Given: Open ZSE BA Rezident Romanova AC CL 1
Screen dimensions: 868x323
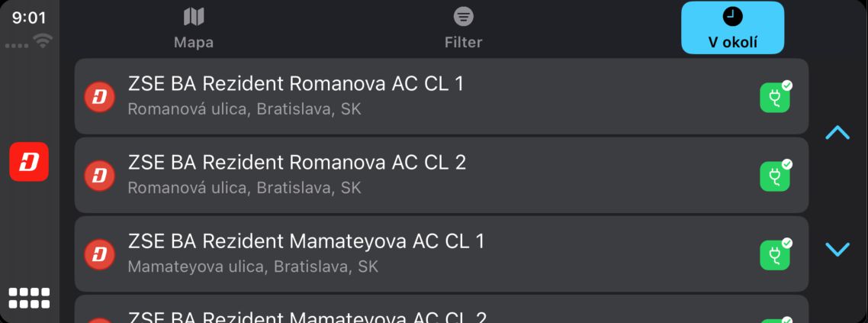Looking at the screenshot, I should pyautogui.click(x=441, y=96).
